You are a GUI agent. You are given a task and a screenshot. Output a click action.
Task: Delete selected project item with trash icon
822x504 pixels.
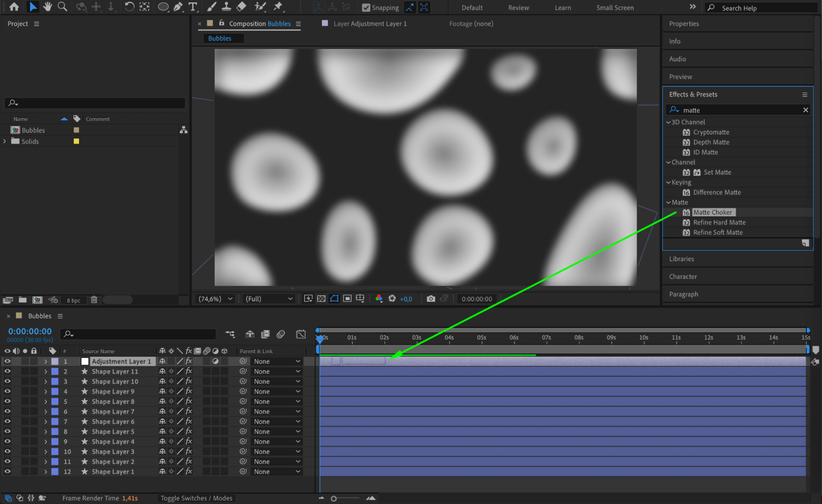click(x=94, y=300)
